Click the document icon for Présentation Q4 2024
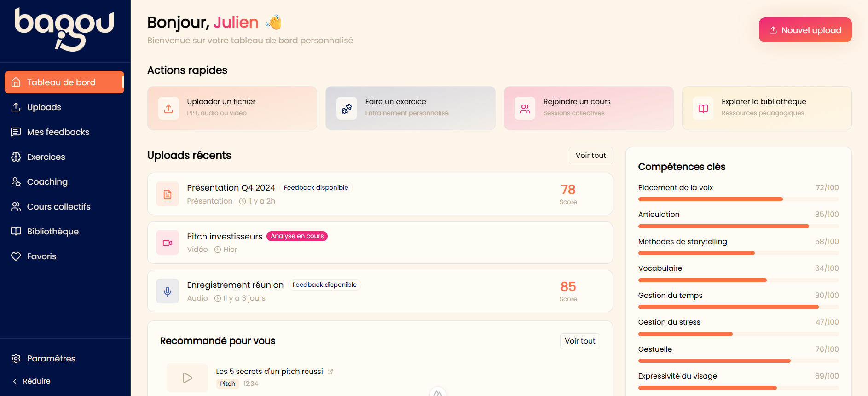Screen dimensions: 868x396 pyautogui.click(x=168, y=194)
